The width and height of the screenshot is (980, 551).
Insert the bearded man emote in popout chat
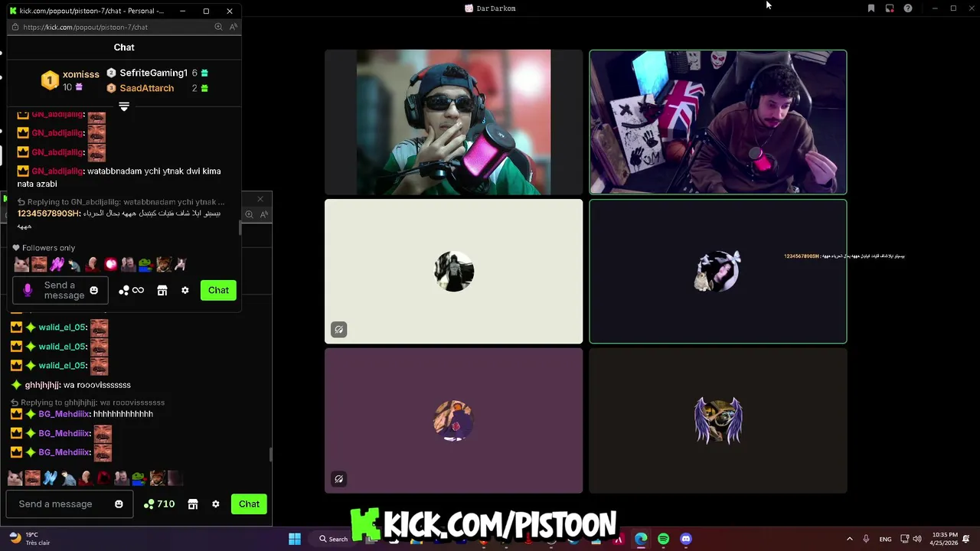(163, 264)
